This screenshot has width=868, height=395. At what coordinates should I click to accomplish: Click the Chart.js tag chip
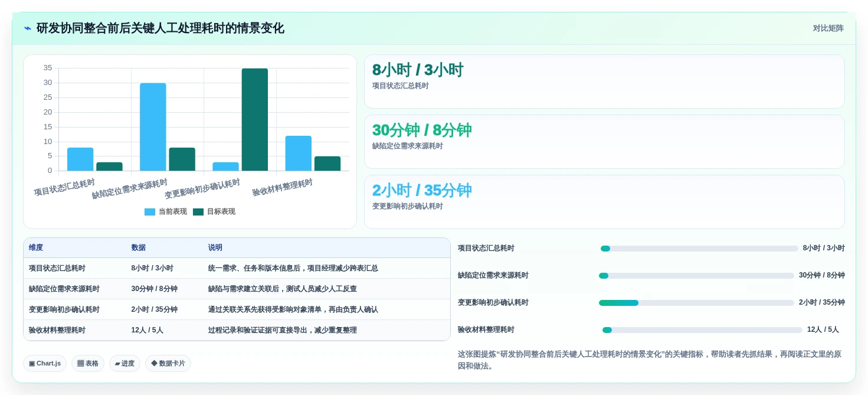click(x=45, y=364)
